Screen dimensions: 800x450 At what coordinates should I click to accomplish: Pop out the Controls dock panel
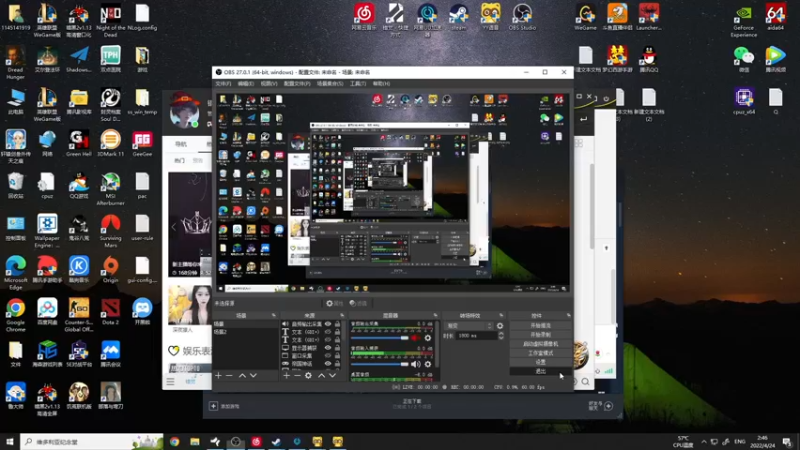[568, 316]
